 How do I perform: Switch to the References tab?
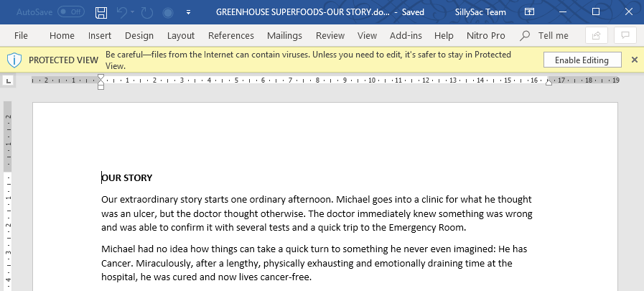231,36
